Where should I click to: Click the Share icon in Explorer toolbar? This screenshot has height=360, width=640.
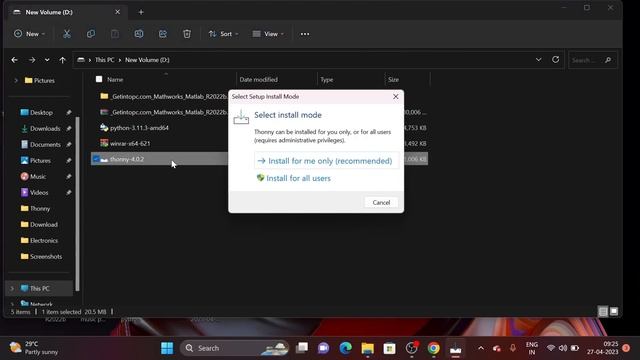click(x=163, y=34)
